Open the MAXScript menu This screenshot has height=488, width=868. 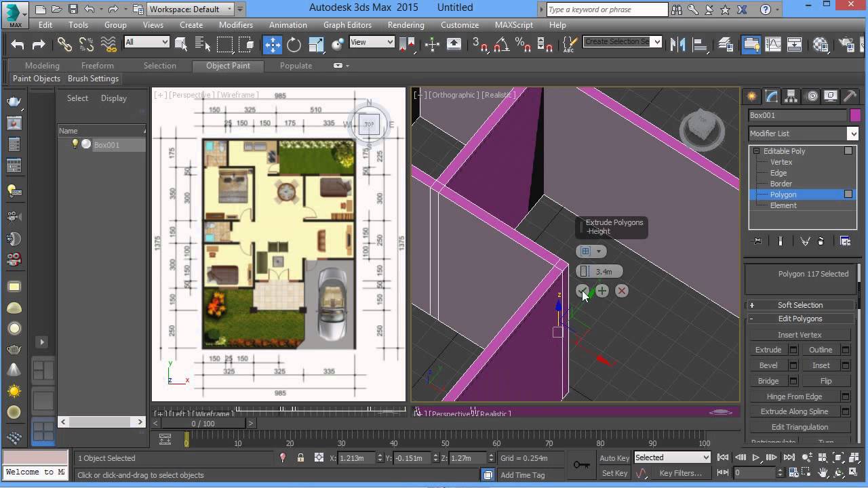click(x=514, y=24)
